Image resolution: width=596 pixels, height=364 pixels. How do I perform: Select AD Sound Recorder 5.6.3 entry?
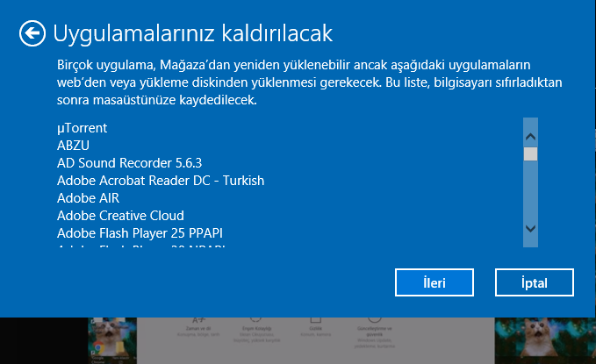pyautogui.click(x=129, y=163)
